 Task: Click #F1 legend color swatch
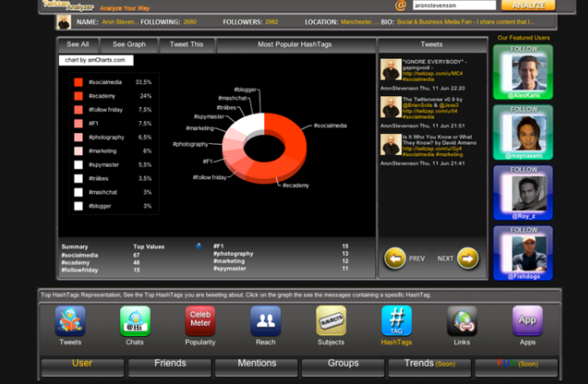(x=78, y=124)
